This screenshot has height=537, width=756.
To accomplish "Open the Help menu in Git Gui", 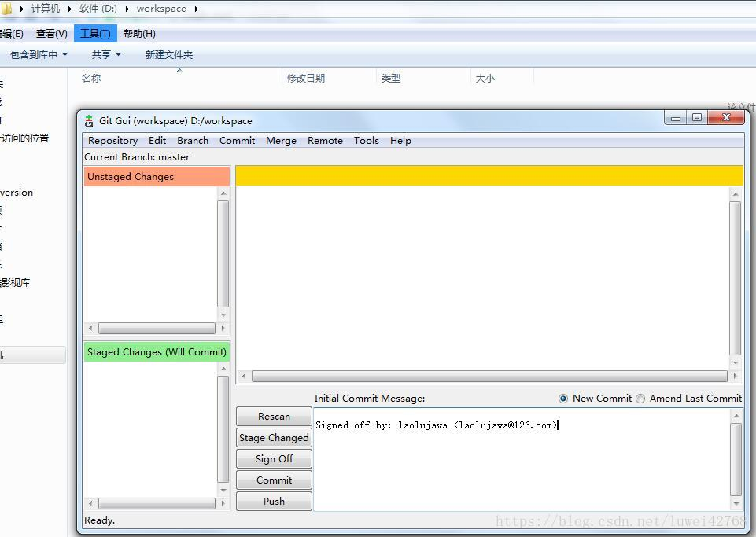I will pos(400,140).
